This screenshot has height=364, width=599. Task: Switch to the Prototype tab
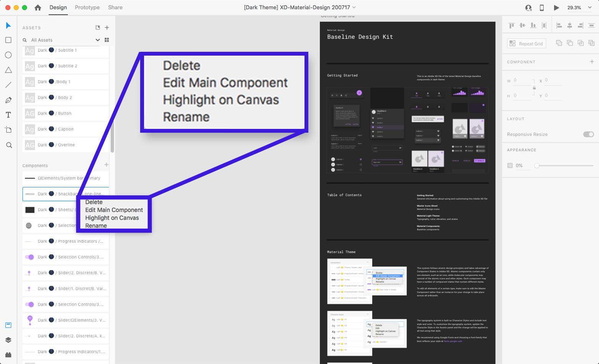click(x=87, y=7)
